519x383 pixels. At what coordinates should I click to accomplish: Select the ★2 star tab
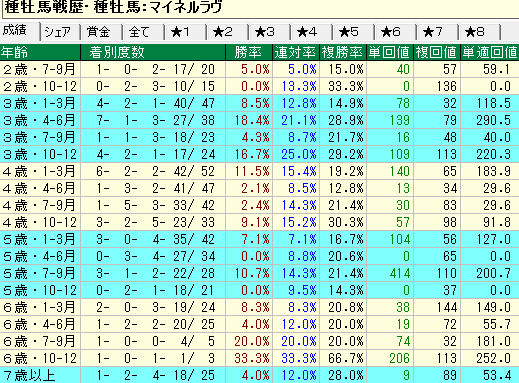(x=227, y=32)
